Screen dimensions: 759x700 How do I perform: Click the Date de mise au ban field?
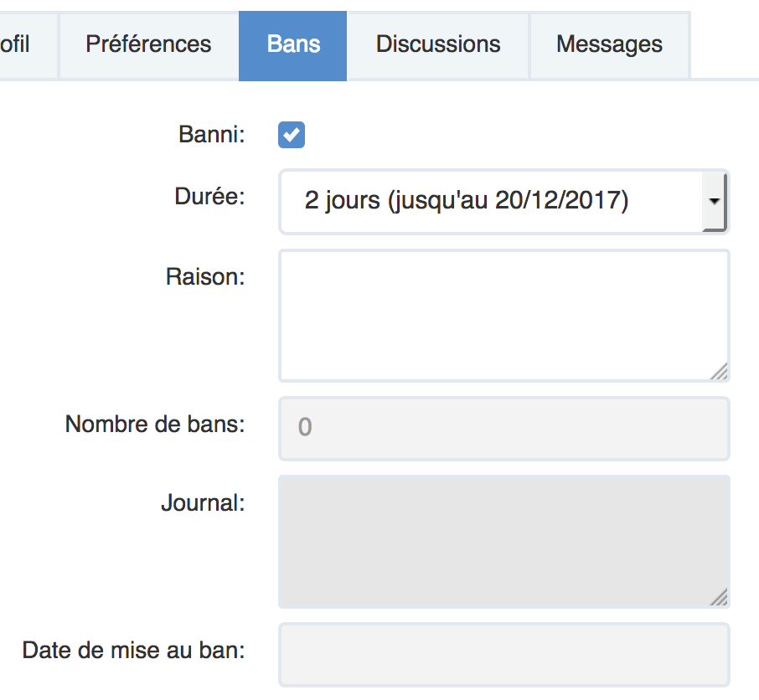pyautogui.click(x=503, y=654)
